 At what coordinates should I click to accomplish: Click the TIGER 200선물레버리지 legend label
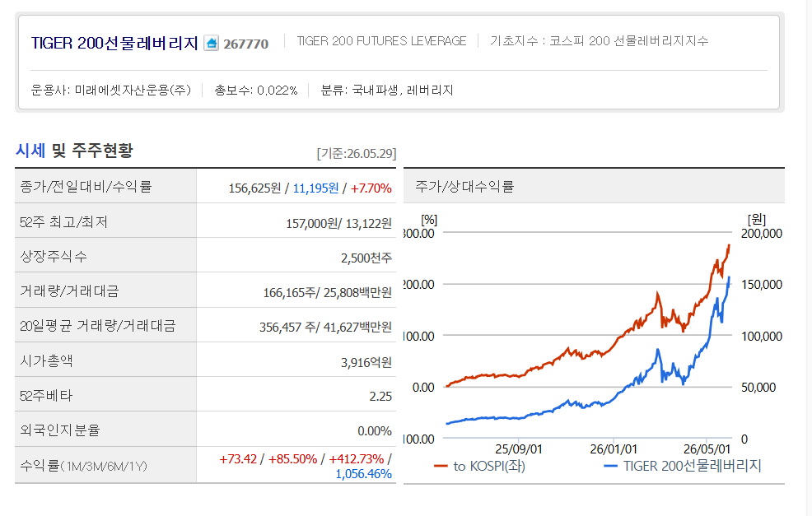tap(693, 466)
